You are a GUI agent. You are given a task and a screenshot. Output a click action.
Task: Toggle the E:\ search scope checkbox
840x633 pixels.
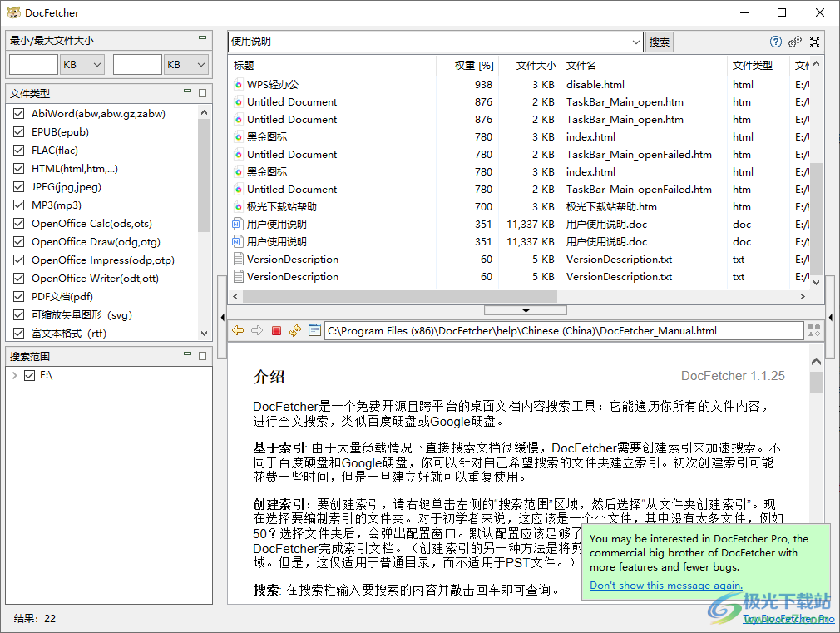(x=27, y=375)
